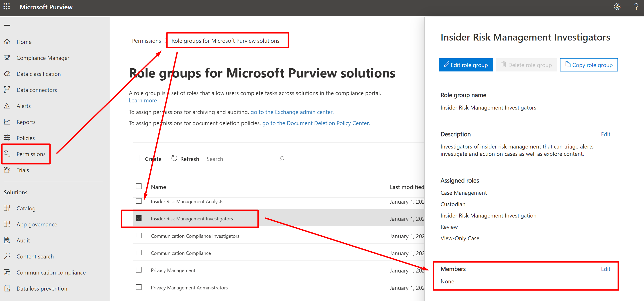Click Edit next to Members

tap(605, 269)
